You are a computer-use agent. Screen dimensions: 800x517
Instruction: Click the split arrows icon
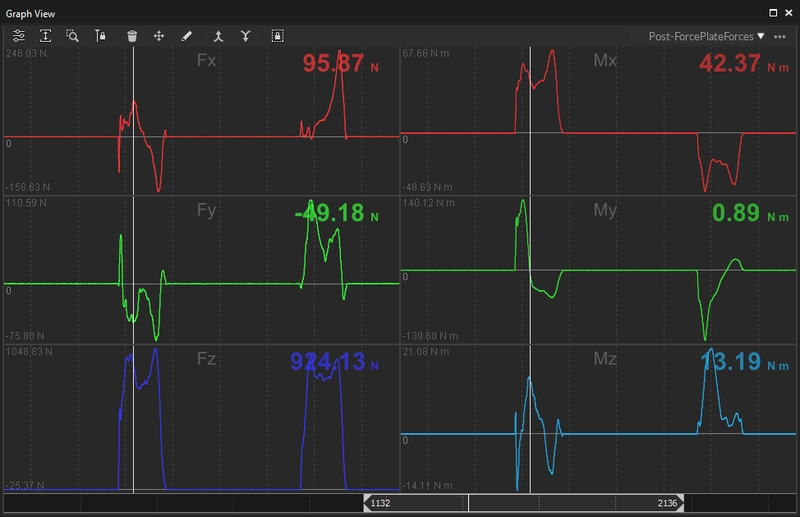245,35
